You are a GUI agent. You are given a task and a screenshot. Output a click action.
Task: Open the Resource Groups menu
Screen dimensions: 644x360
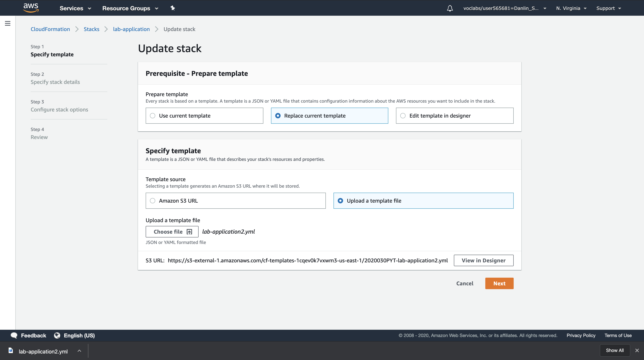coord(130,8)
